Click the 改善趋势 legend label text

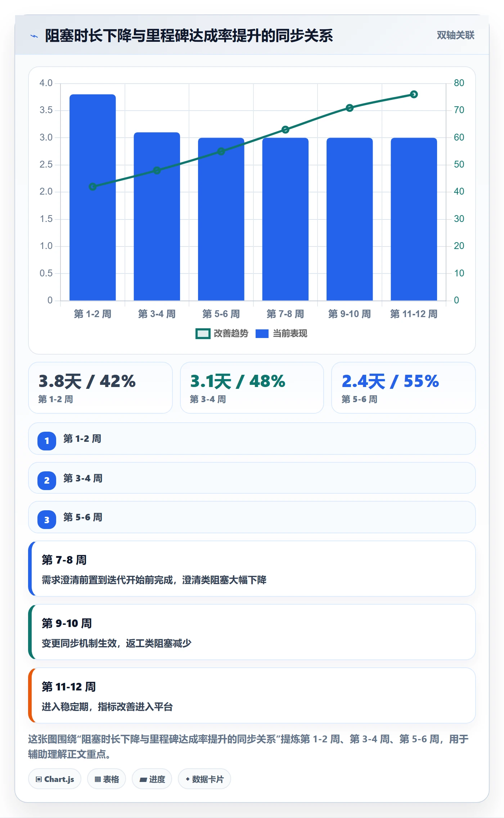[x=231, y=334]
